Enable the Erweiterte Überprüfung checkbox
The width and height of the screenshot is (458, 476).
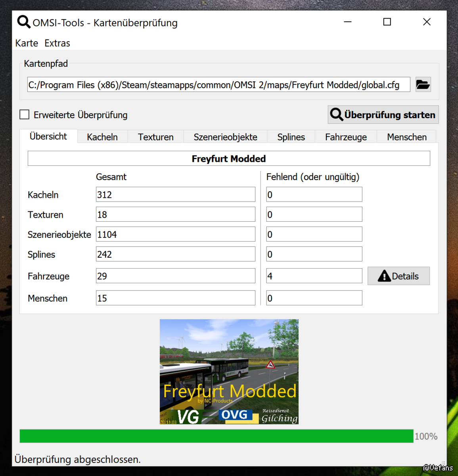pyautogui.click(x=25, y=115)
